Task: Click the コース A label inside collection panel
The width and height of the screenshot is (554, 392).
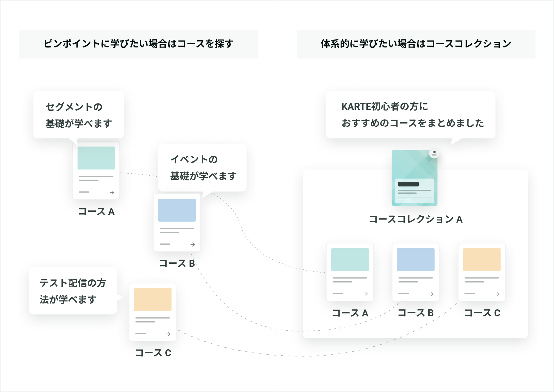Action: click(x=350, y=313)
